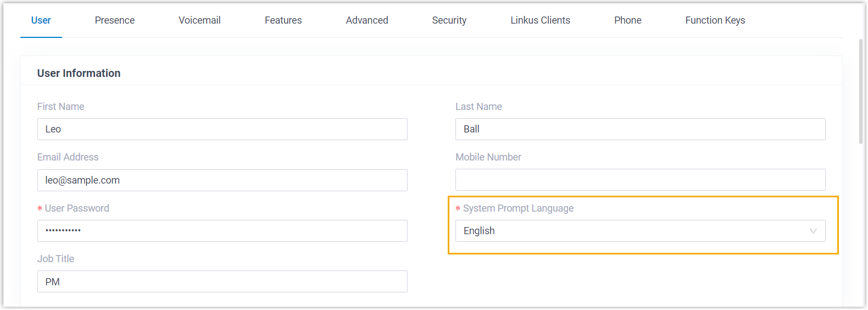The height and width of the screenshot is (310, 868).
Task: Click the First Name field containing Leo
Action: (x=222, y=129)
